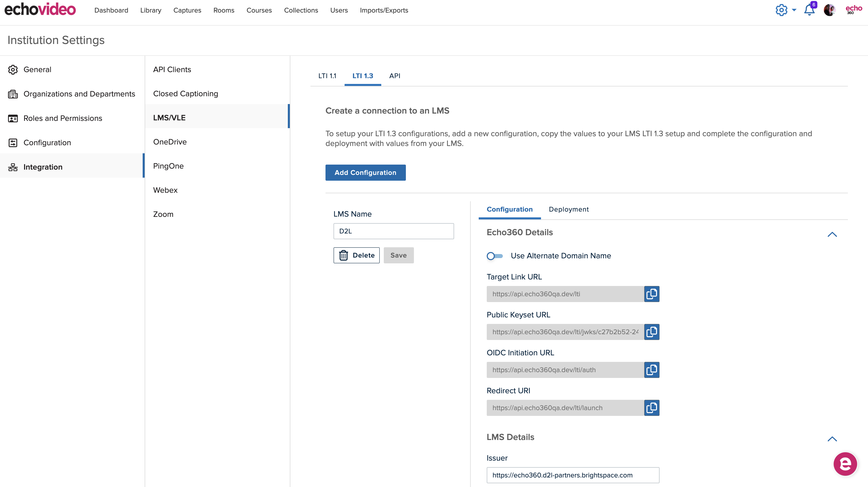868x487 pixels.
Task: Collapse the LMS Details section
Action: pos(832,439)
